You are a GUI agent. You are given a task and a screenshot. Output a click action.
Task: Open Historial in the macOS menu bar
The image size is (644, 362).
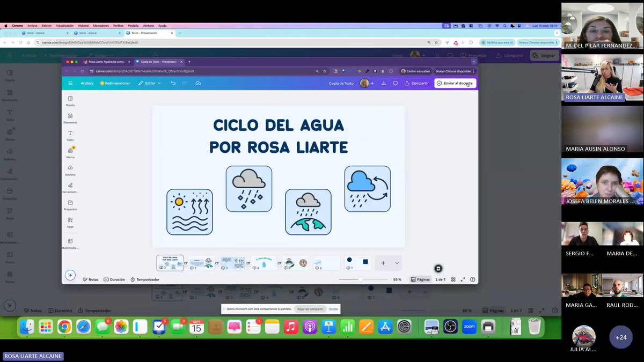click(x=83, y=25)
